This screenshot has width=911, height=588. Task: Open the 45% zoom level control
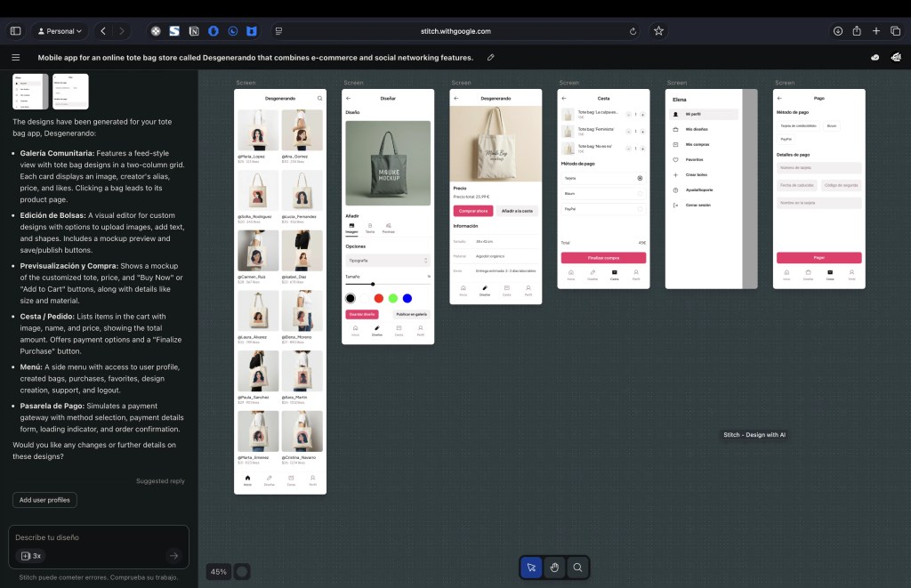(218, 572)
